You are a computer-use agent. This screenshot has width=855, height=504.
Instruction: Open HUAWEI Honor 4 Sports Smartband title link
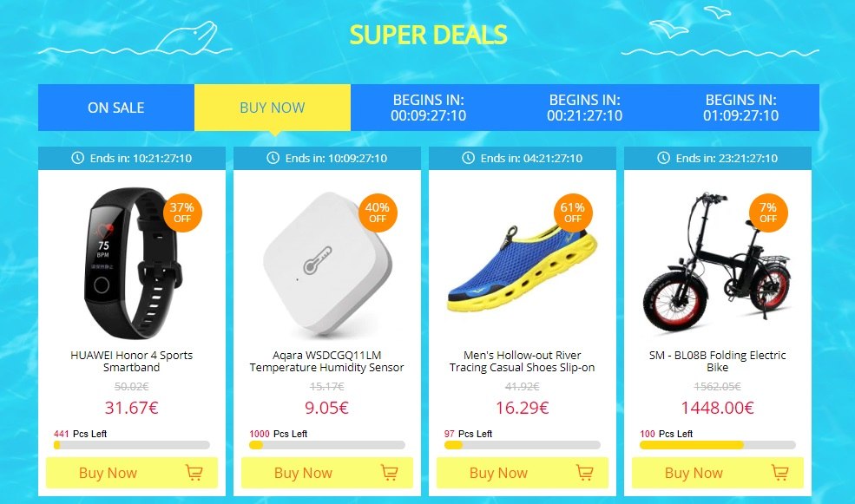[131, 361]
